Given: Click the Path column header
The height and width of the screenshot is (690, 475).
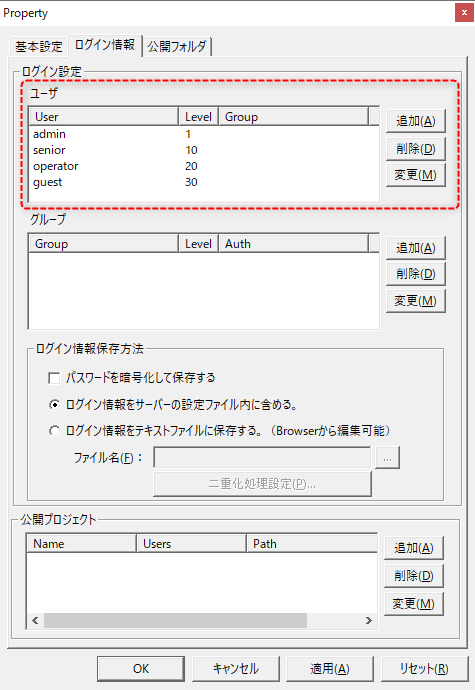Looking at the screenshot, I should [312, 544].
